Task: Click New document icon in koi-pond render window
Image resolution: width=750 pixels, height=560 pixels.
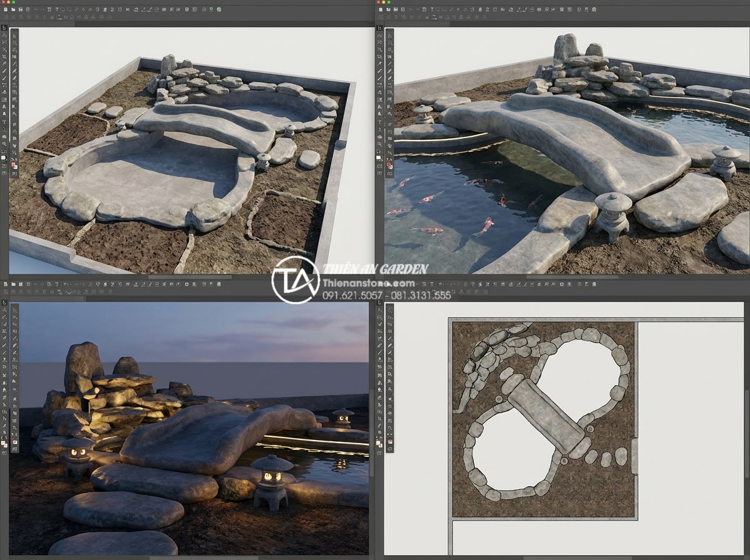Action: [381, 9]
